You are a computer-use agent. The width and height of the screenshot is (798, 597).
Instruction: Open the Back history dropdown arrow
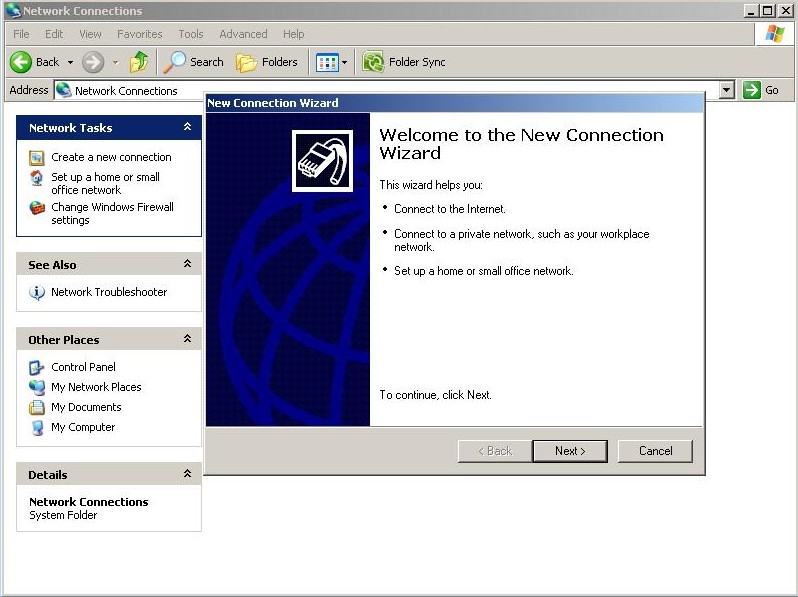click(70, 63)
